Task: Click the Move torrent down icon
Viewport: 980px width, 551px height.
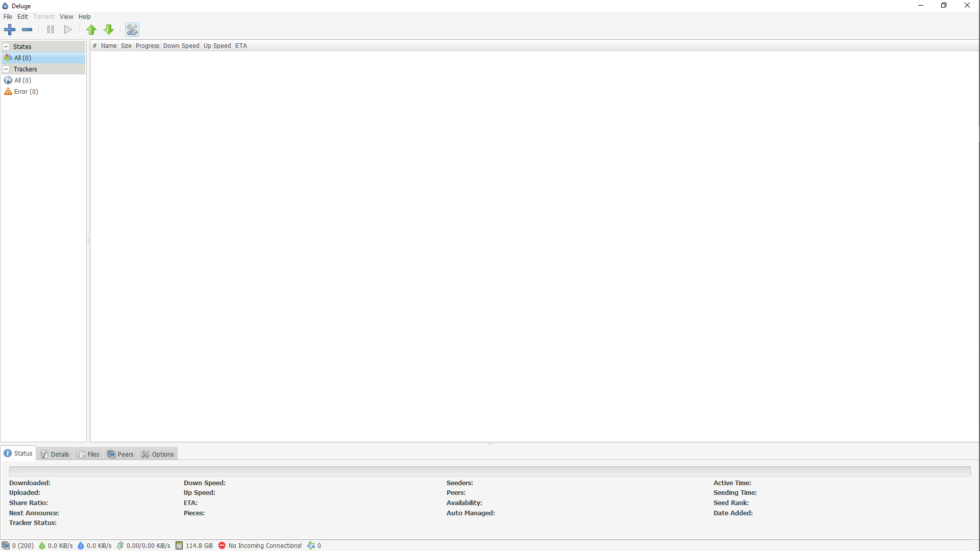Action: 109,29
